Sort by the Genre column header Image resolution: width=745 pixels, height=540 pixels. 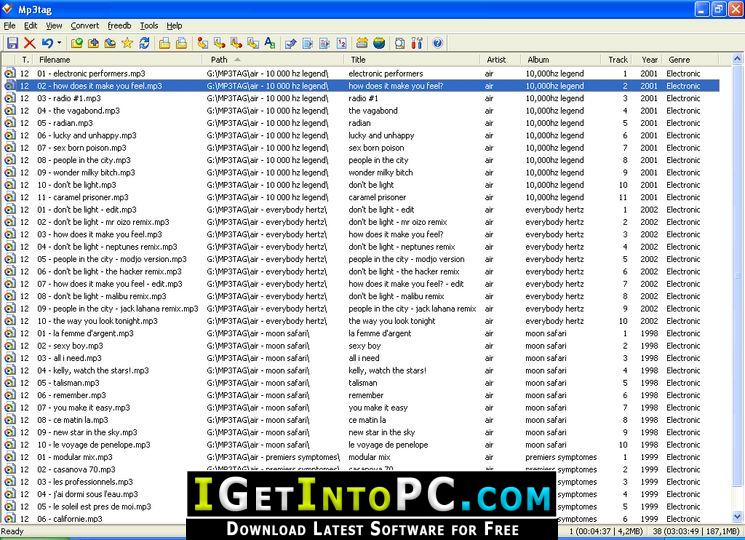point(691,60)
